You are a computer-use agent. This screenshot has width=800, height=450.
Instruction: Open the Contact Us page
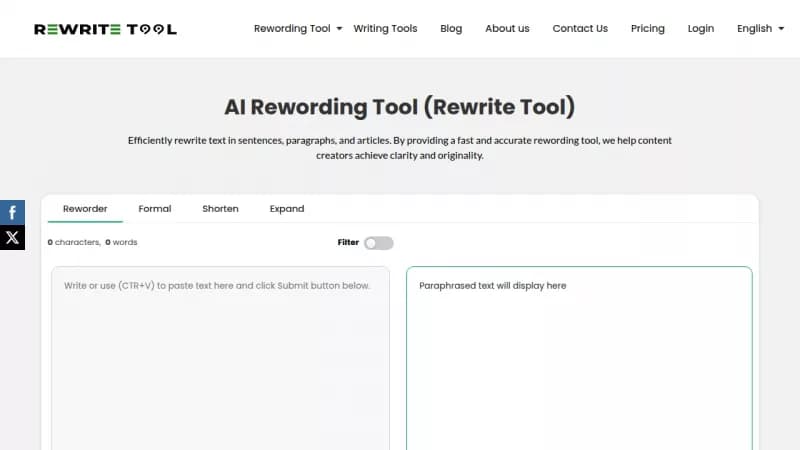point(580,29)
